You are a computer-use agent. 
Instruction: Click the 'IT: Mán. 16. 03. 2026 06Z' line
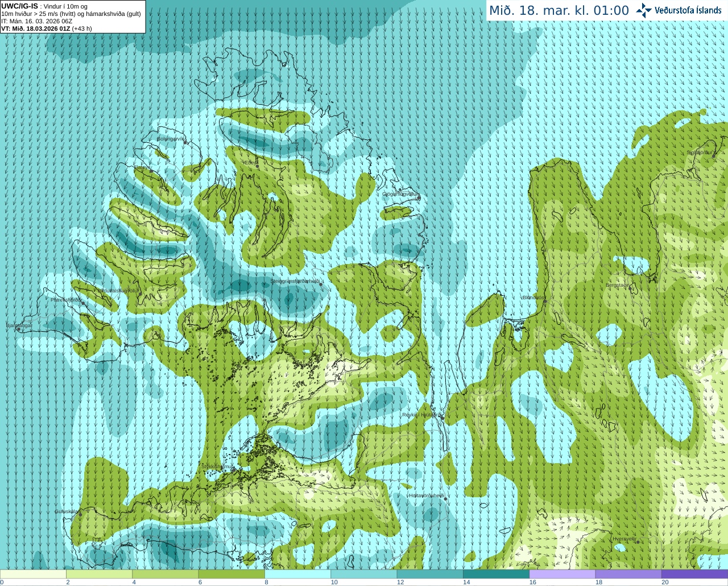(x=37, y=21)
